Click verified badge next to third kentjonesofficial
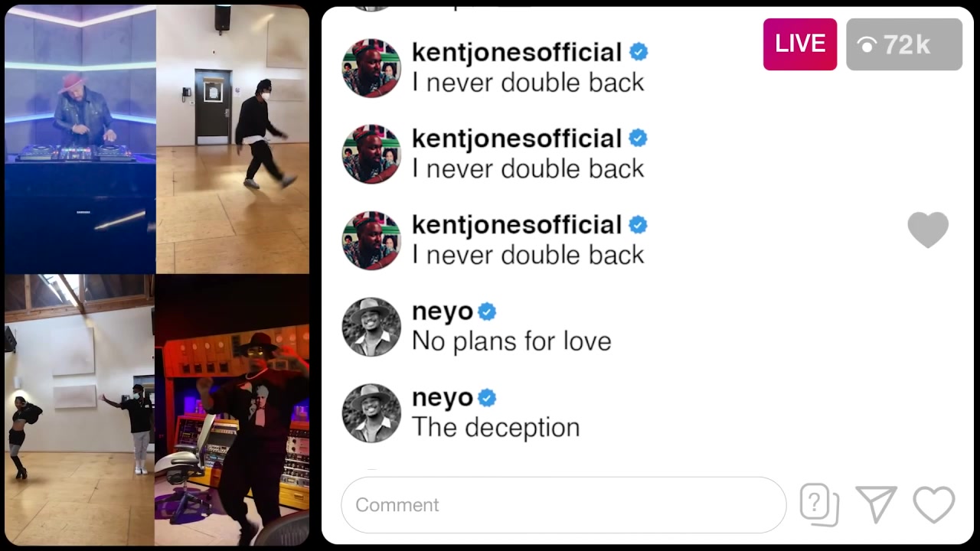The width and height of the screenshot is (980, 551). [639, 225]
